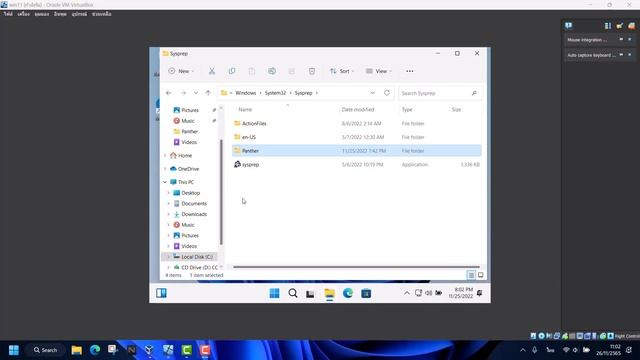Viewport: 640px width, 360px height.
Task: Sort by the Date modified column header
Action: [x=358, y=109]
